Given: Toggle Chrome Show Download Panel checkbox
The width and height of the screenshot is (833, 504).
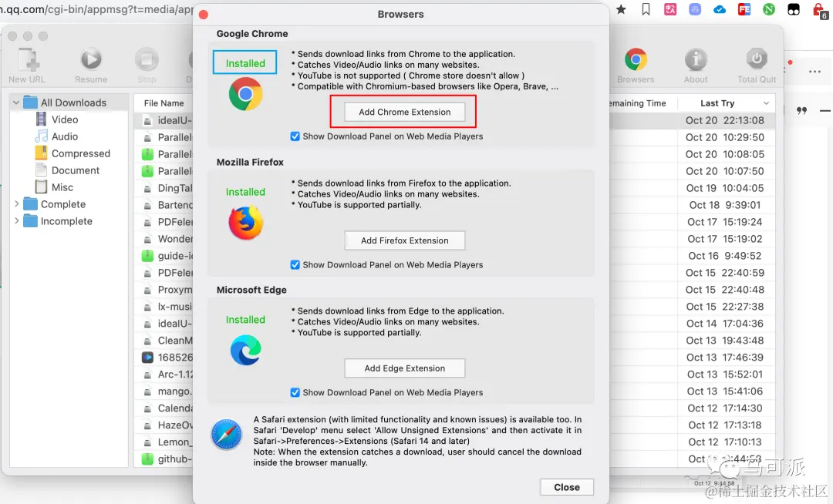Looking at the screenshot, I should pos(295,136).
